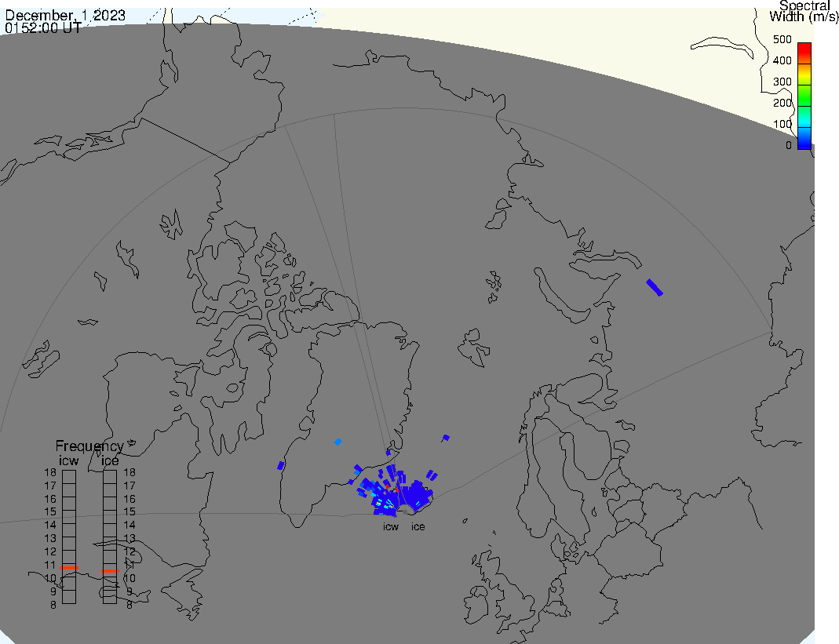Click the isolated blue scatter patch over Siberia

[x=655, y=287]
